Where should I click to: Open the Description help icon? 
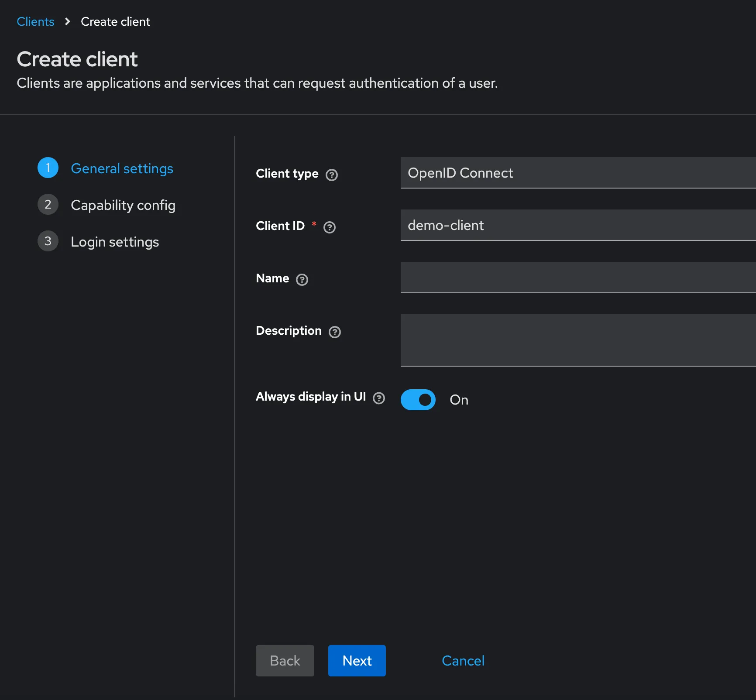(334, 332)
